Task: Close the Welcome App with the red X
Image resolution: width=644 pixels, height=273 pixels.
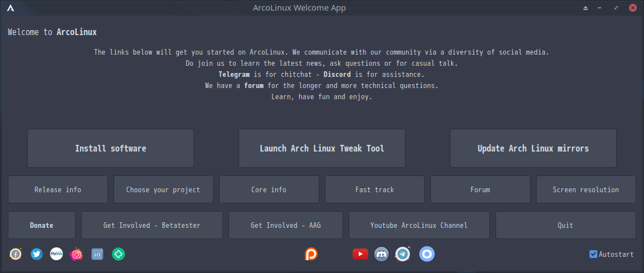Action: 633,8
